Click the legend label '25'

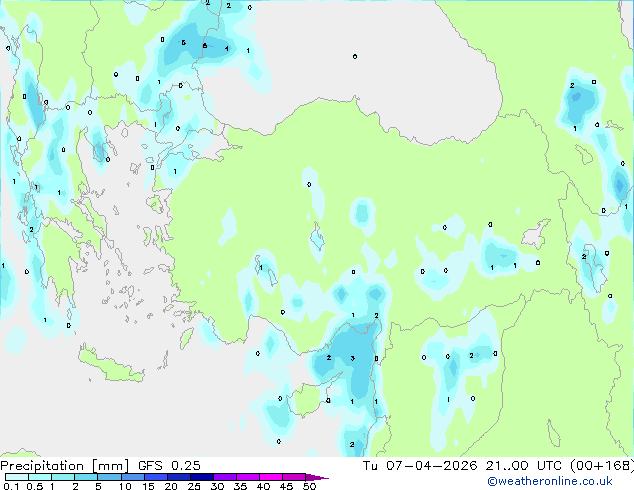pyautogui.click(x=194, y=486)
